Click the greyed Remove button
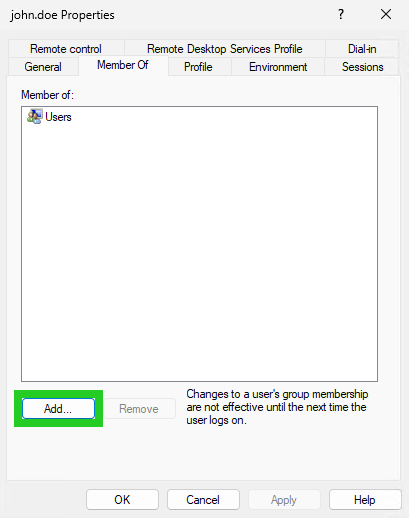Viewport: 409px width, 518px height. pyautogui.click(x=139, y=409)
